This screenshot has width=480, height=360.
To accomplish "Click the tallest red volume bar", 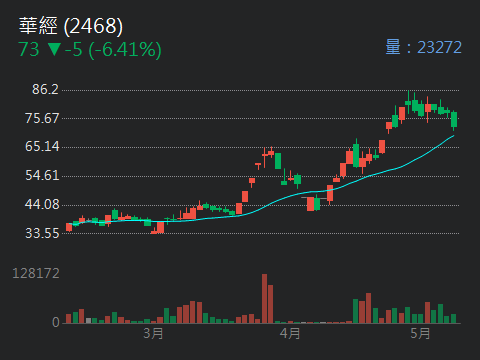I will 264,298.
